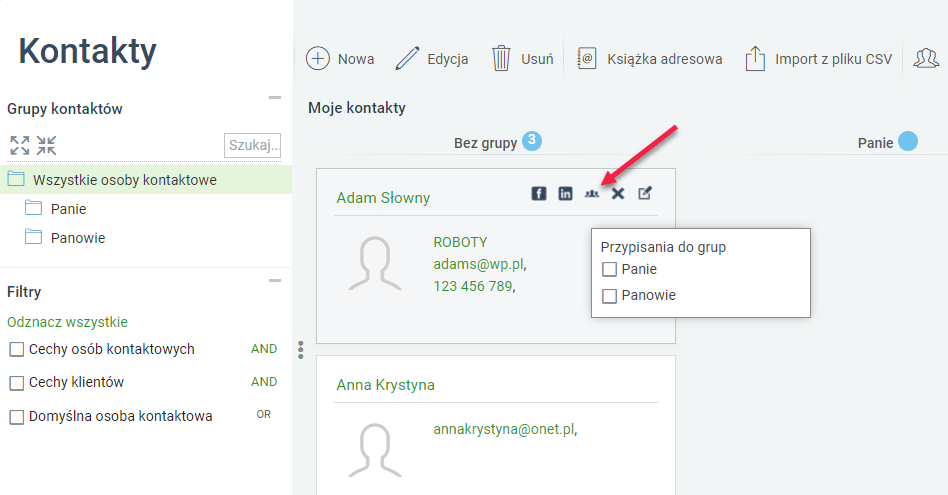Click the people icon at toolbar end

[926, 59]
